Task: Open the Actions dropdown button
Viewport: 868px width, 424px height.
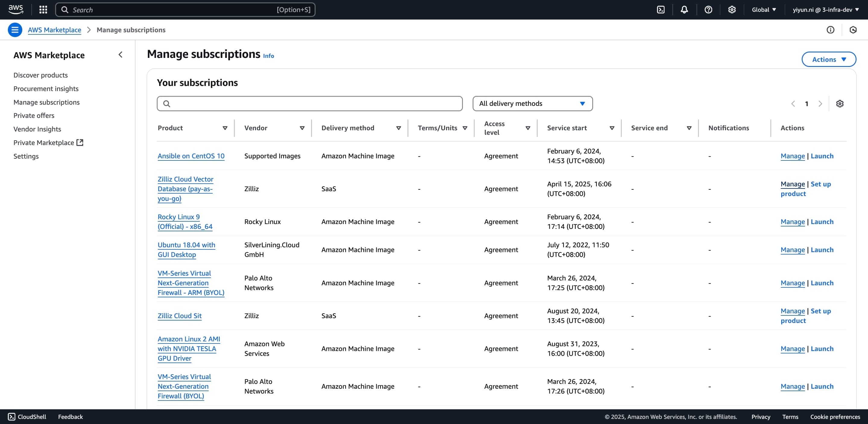Action: point(829,59)
